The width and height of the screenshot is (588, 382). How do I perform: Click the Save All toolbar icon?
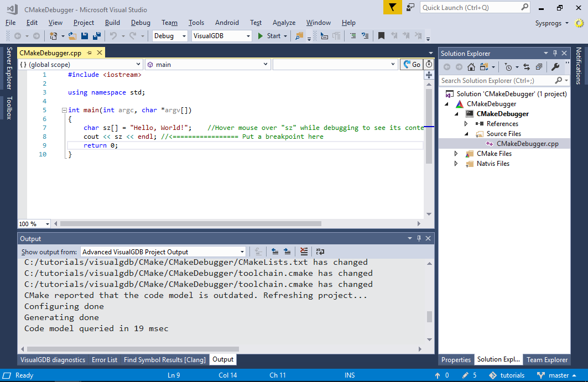pos(97,36)
